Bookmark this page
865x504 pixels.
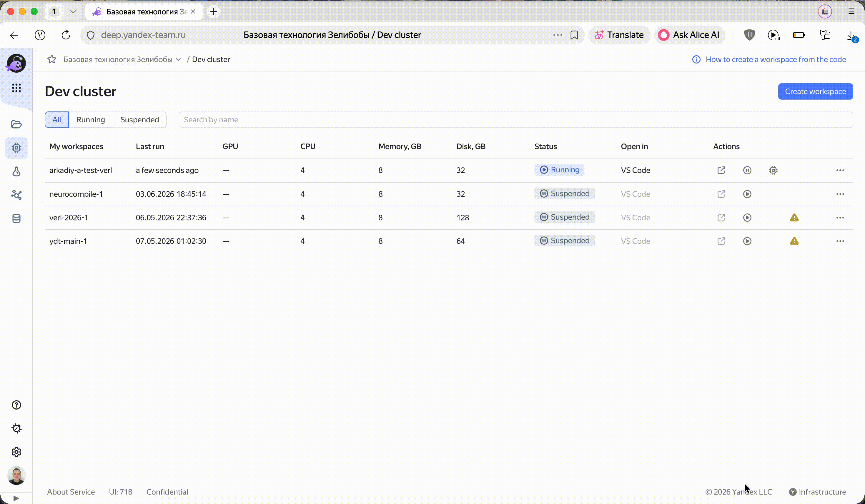pyautogui.click(x=574, y=35)
